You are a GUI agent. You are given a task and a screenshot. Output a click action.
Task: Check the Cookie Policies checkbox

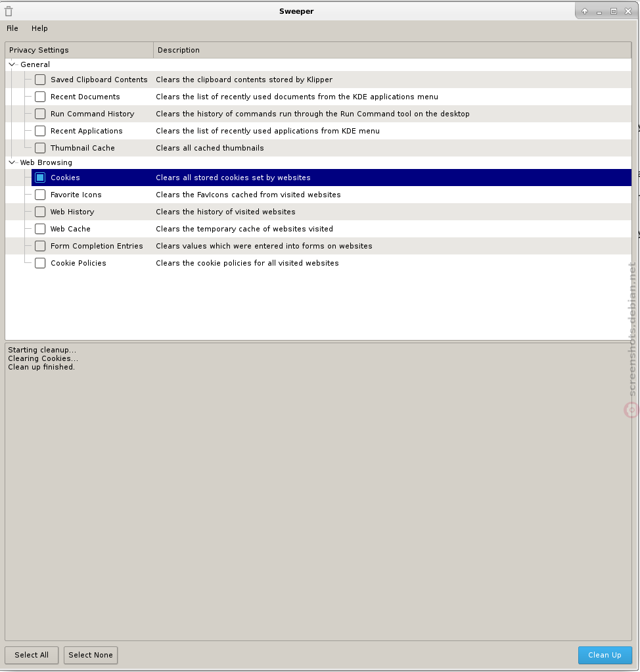40,263
